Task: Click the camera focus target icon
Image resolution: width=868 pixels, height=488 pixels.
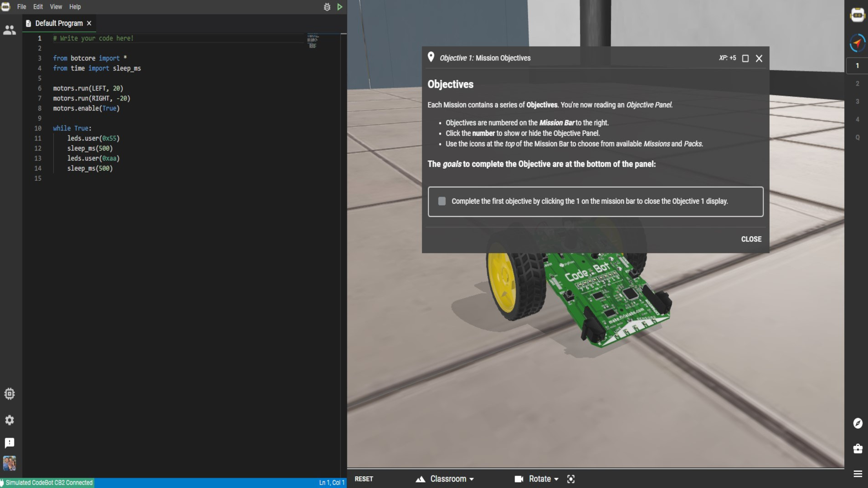Action: point(570,479)
